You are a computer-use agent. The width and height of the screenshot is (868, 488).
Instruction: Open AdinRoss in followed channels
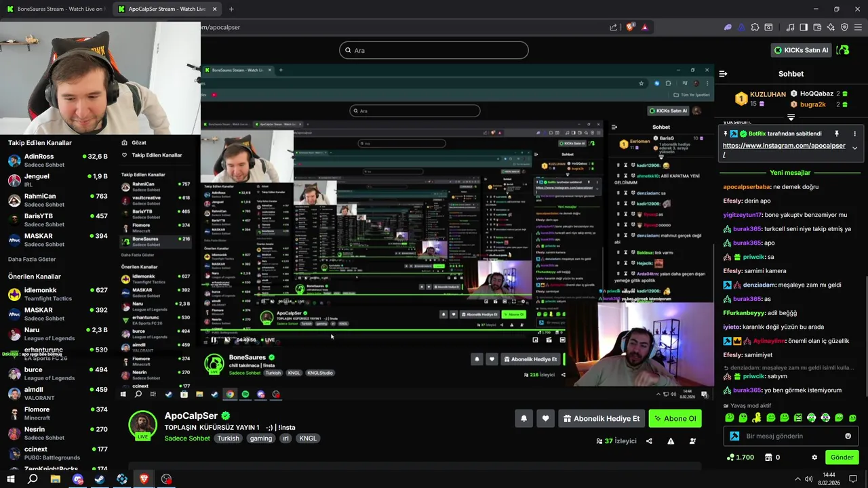tap(58, 160)
